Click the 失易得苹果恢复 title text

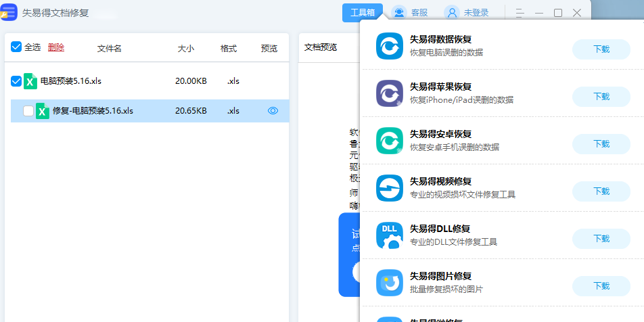pos(440,87)
